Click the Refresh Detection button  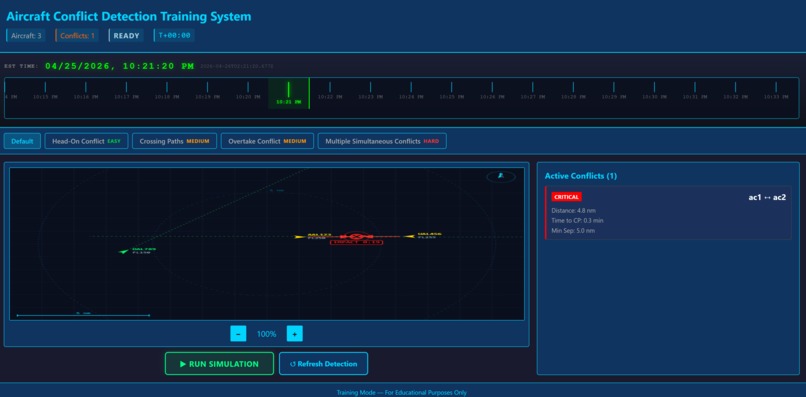click(x=323, y=364)
